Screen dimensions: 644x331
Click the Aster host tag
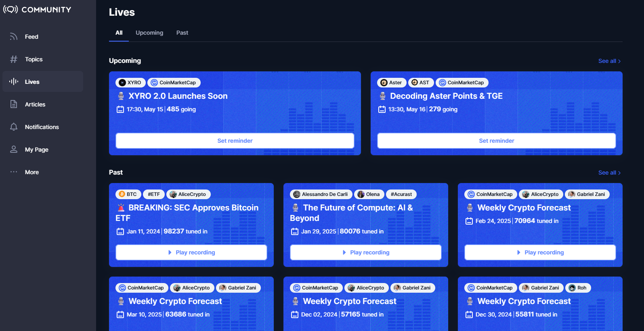point(392,83)
